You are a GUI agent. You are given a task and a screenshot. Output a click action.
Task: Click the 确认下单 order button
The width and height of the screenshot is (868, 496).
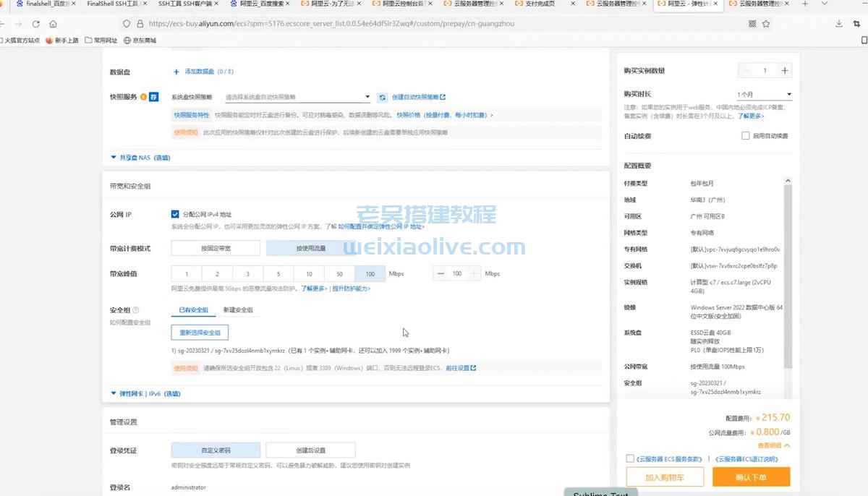pos(751,477)
